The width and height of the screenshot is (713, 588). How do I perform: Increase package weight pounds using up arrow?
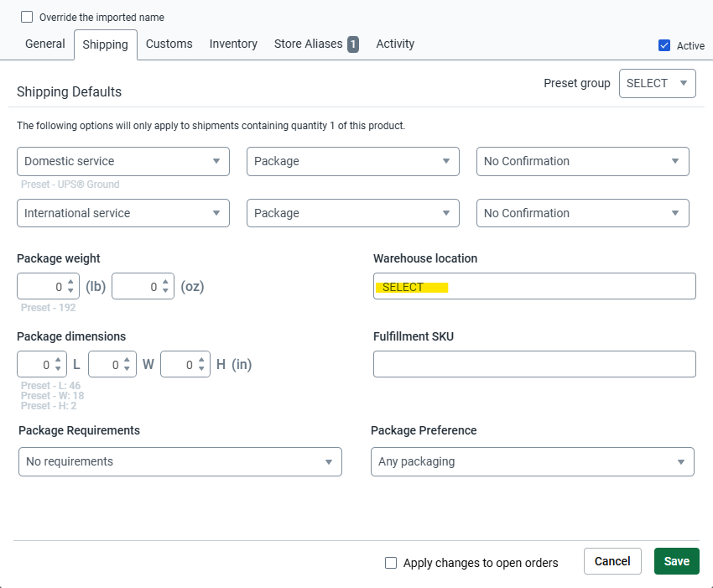pyautogui.click(x=70, y=283)
